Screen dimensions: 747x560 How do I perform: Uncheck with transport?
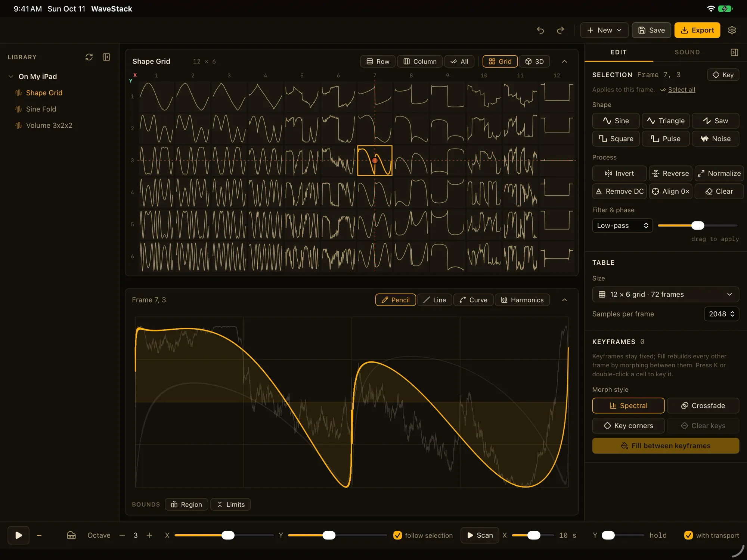point(688,535)
